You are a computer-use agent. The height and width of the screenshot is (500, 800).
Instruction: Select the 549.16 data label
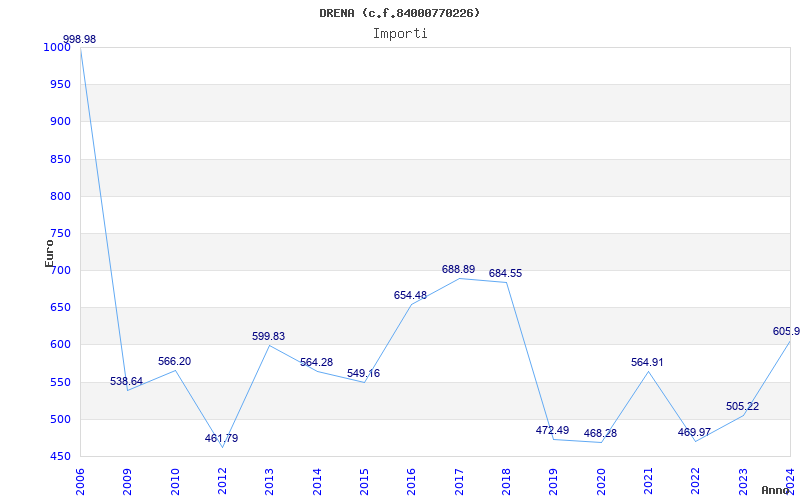363,373
